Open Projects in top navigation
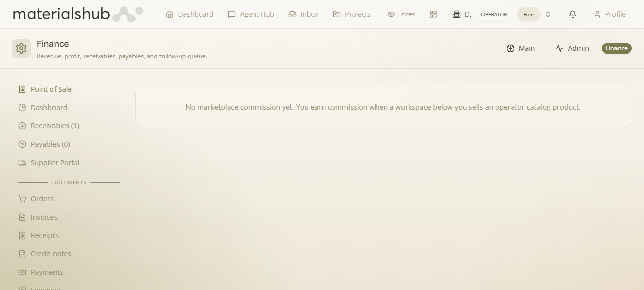644x290 pixels. coord(352,14)
